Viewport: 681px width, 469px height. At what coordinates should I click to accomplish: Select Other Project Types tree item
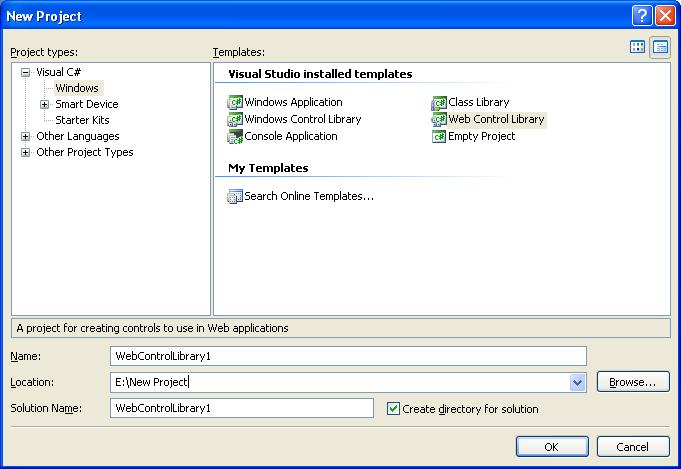tap(85, 152)
